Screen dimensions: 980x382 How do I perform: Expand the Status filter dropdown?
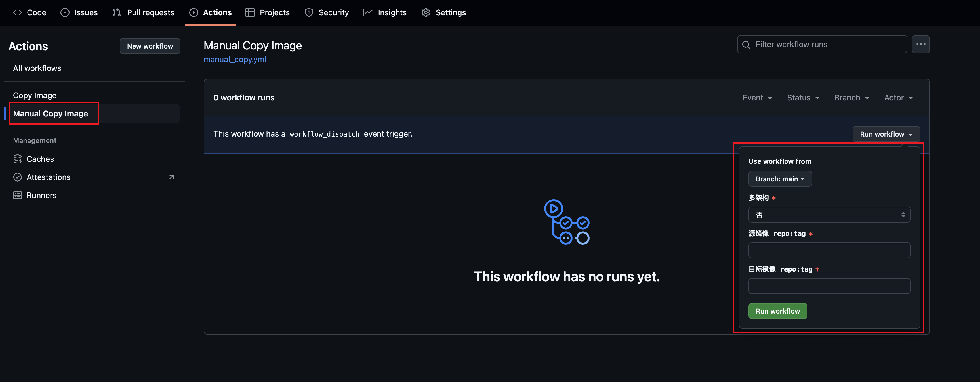click(x=803, y=98)
